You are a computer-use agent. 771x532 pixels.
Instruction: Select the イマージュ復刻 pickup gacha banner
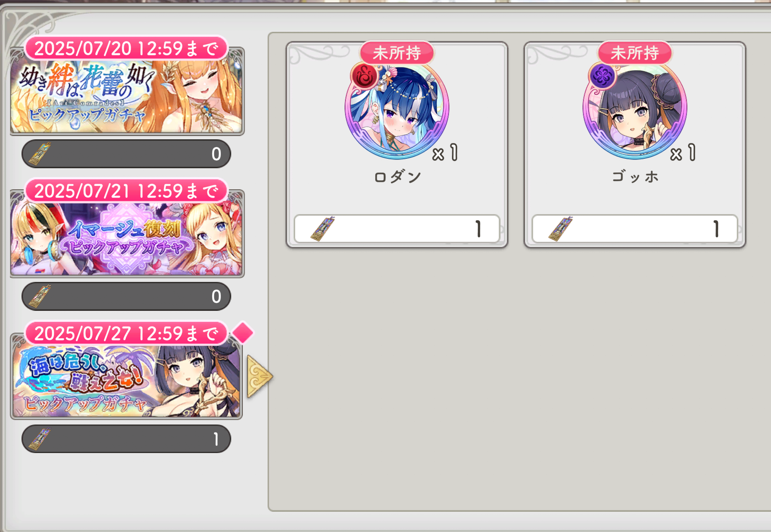127,234
